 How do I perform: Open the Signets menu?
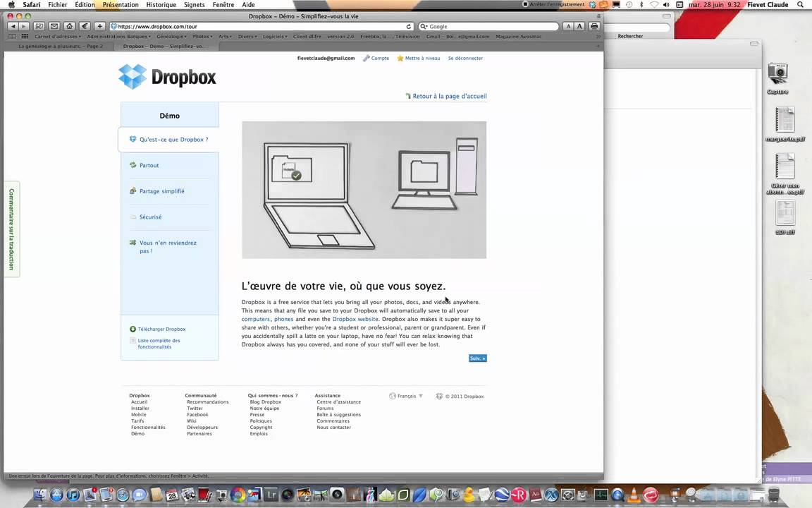coord(195,5)
